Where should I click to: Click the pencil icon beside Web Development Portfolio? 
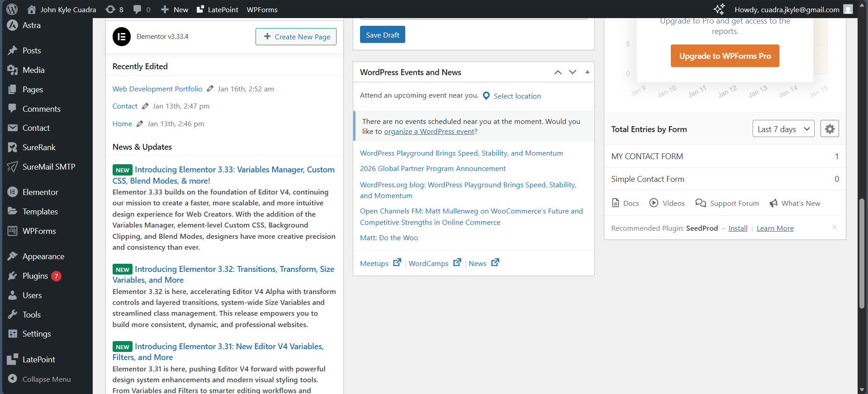[210, 89]
